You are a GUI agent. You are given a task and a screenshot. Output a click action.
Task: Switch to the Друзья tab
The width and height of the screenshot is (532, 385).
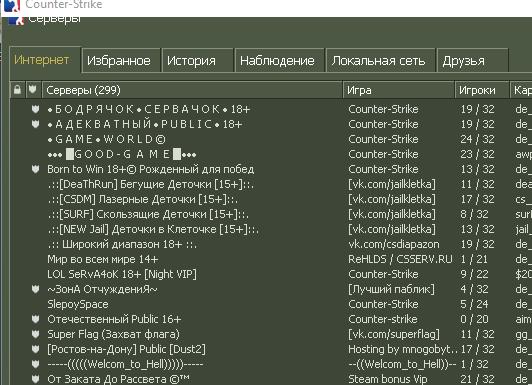point(473,61)
